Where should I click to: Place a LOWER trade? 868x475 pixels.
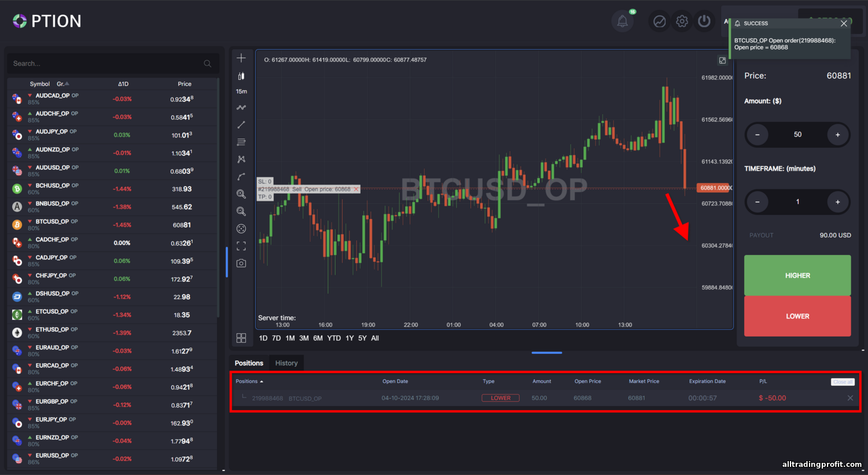point(797,316)
